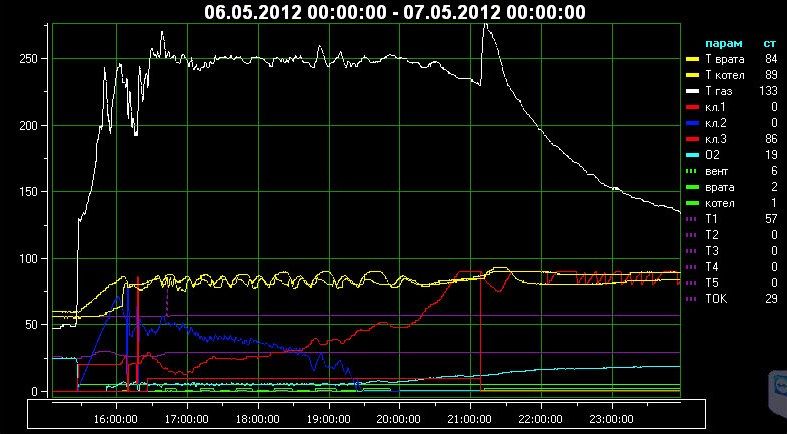This screenshot has width=787, height=434.
Task: Click value 133 in T газ row
Action: [x=768, y=91]
